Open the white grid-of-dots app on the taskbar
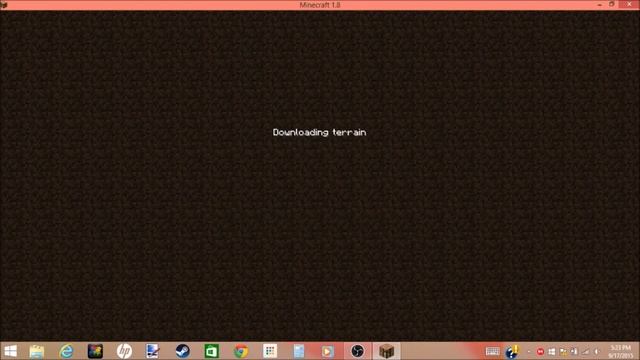 [x=270, y=351]
